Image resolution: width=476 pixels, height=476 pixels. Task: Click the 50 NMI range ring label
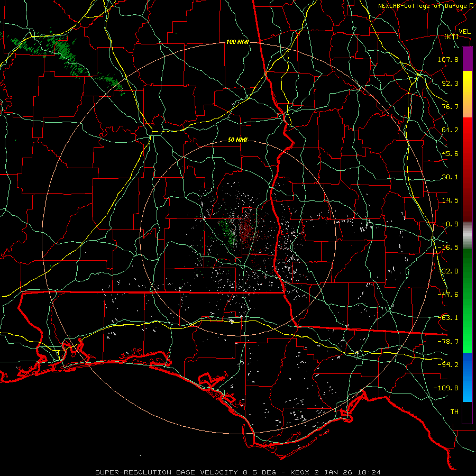237,140
